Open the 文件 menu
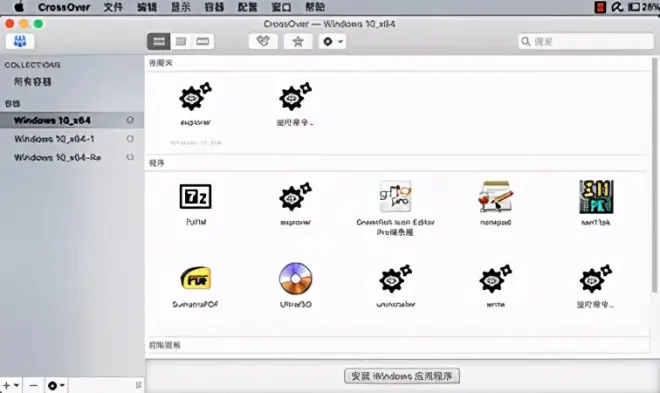This screenshot has height=393, width=660. click(113, 7)
